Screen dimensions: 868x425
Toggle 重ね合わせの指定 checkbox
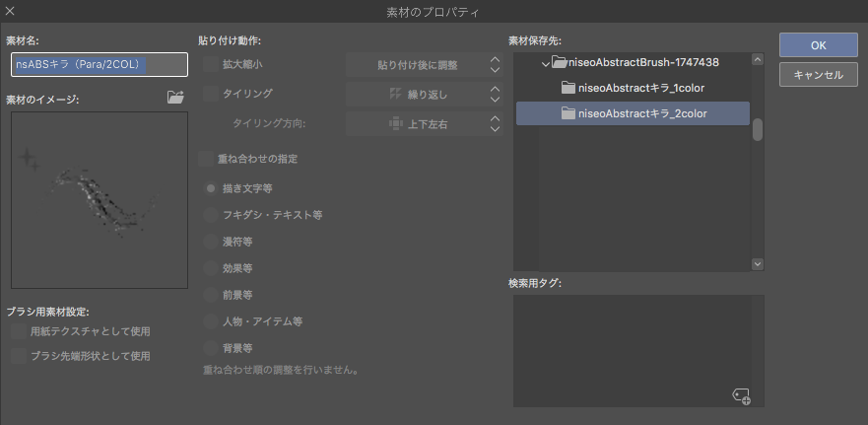(x=206, y=159)
